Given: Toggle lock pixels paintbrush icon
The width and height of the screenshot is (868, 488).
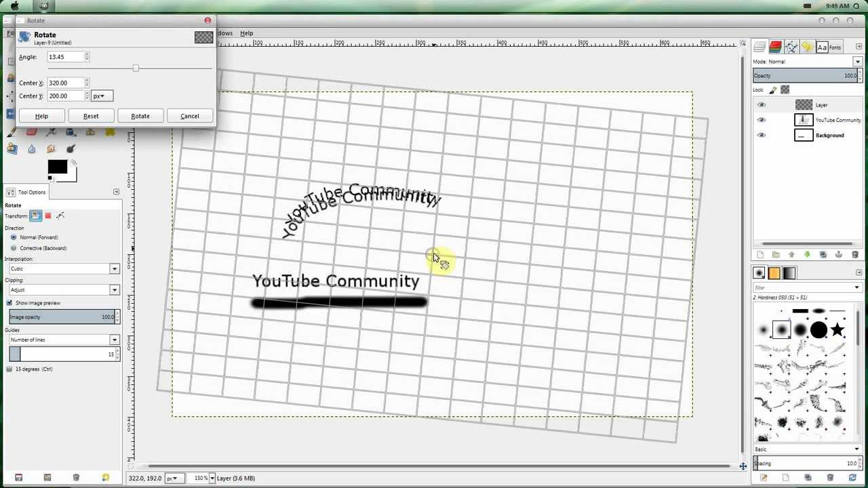Looking at the screenshot, I should tap(773, 89).
